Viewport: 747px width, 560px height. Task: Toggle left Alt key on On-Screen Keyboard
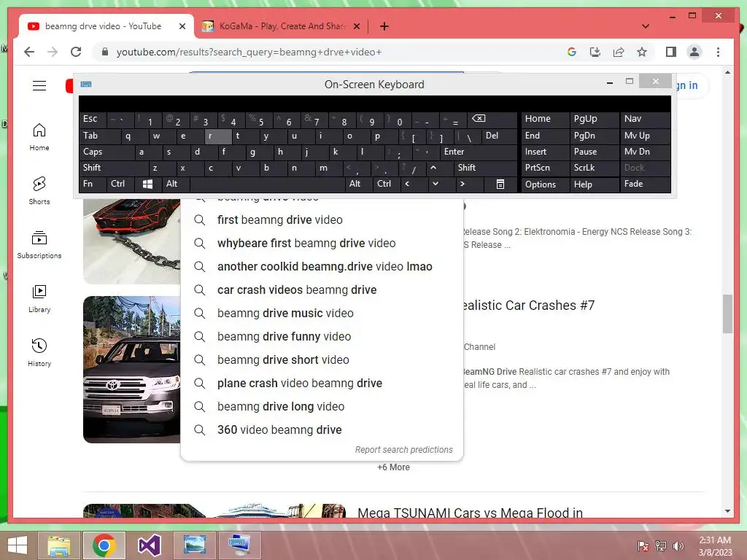tap(176, 184)
